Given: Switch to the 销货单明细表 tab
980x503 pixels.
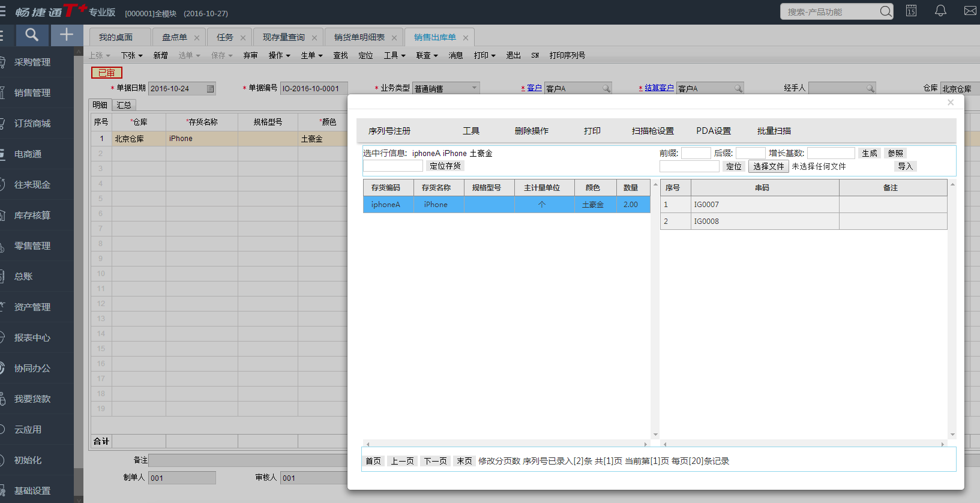Looking at the screenshot, I should click(359, 37).
